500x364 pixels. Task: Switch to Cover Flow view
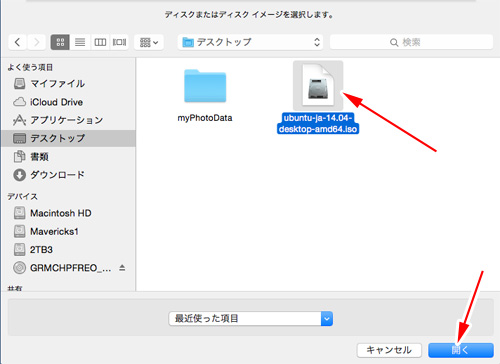coord(119,42)
